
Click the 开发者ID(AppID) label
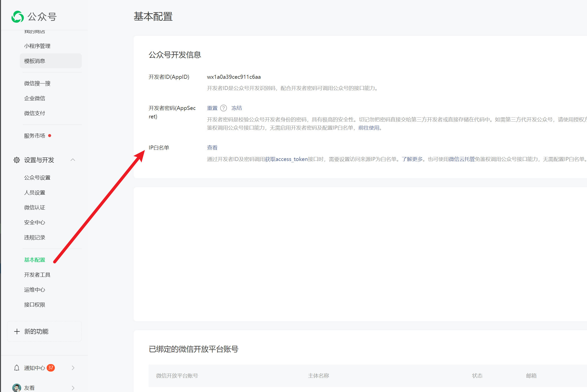pos(169,77)
